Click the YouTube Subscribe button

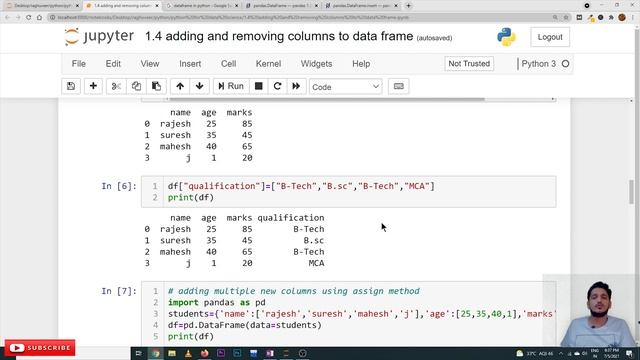point(40,348)
